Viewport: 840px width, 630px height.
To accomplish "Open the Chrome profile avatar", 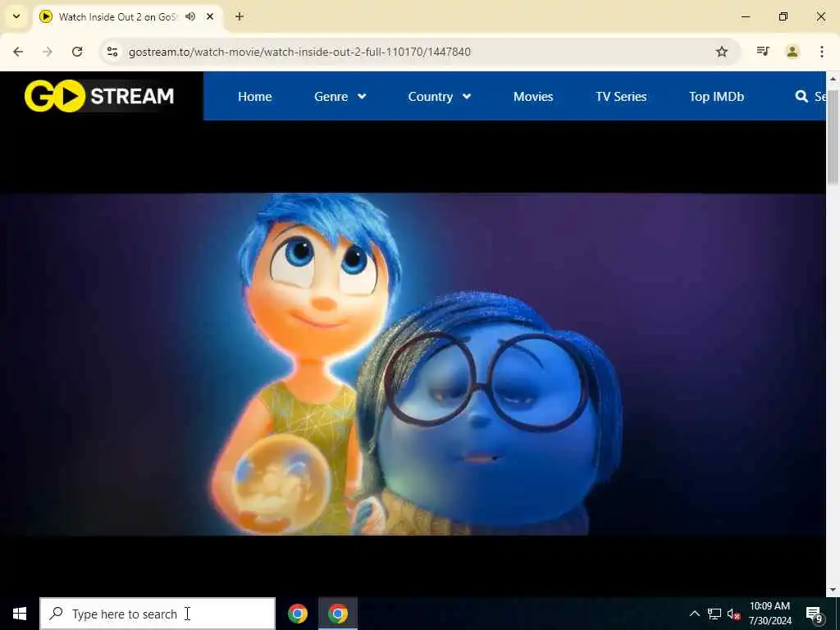I will (x=792, y=52).
